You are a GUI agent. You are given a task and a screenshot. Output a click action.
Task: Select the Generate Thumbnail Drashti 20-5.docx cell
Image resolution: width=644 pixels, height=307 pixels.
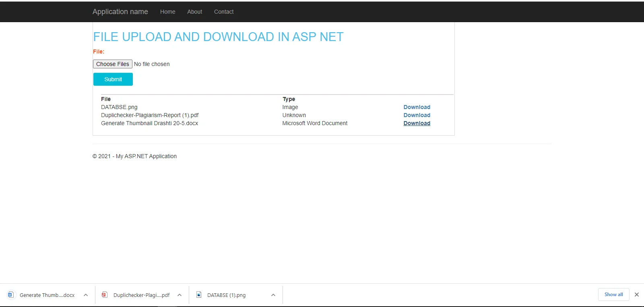(150, 123)
